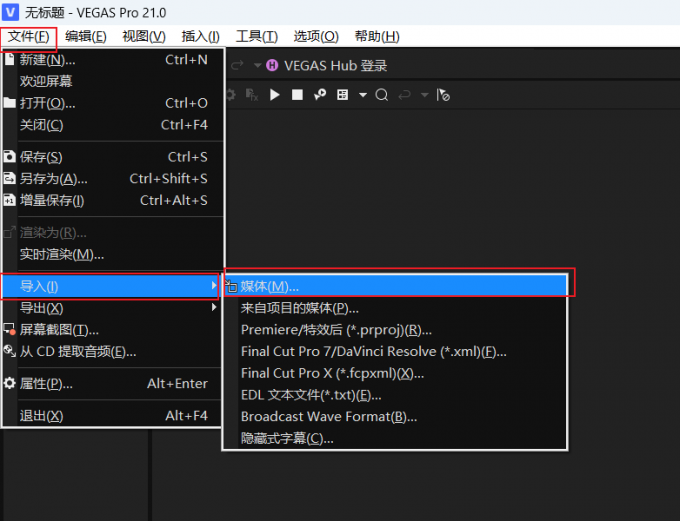This screenshot has width=680, height=521.
Task: Click the redo arrow in toolbar
Action: 237,66
